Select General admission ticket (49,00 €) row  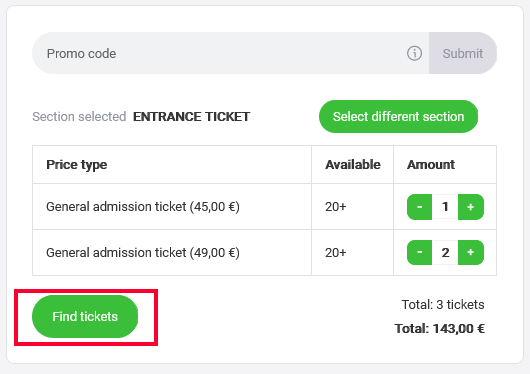click(264, 253)
